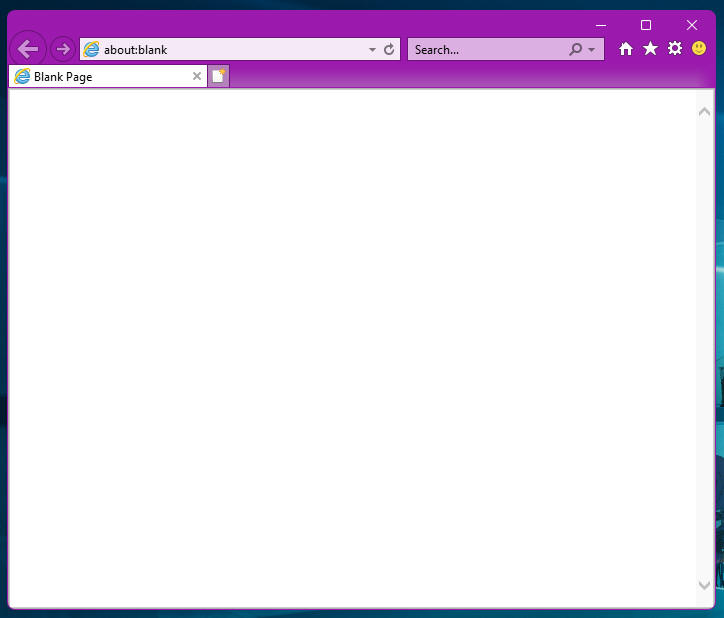Click the magnifier search icon

pyautogui.click(x=576, y=49)
